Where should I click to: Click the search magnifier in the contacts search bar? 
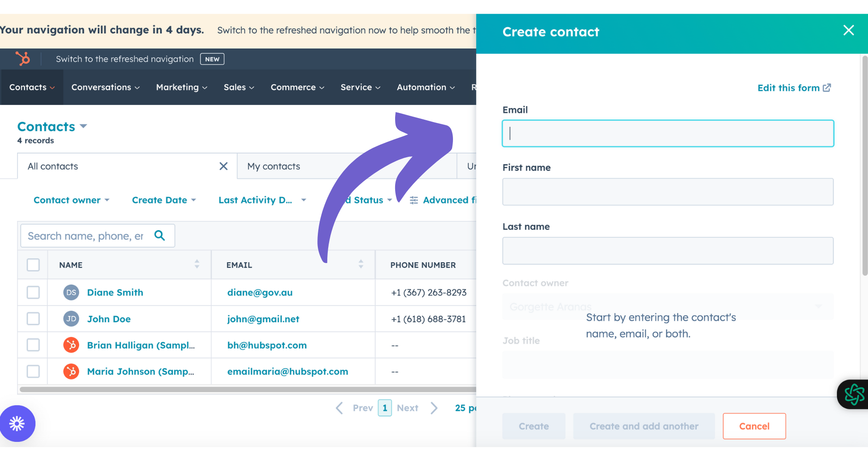[160, 235]
